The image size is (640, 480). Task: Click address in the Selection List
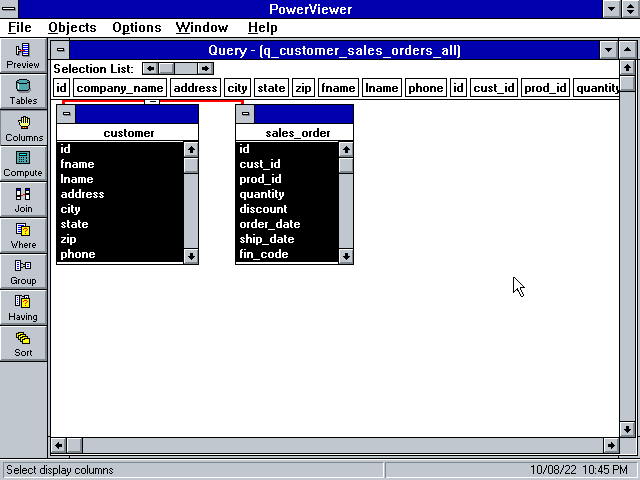196,88
